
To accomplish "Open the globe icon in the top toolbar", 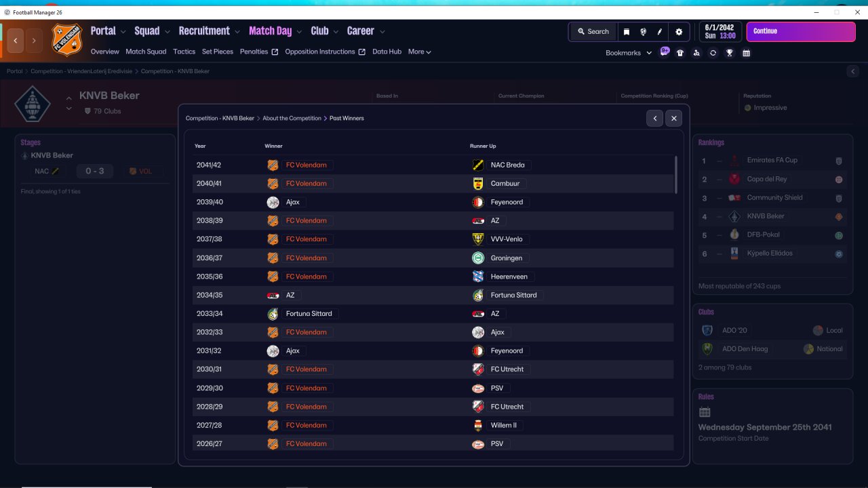I will 643,32.
